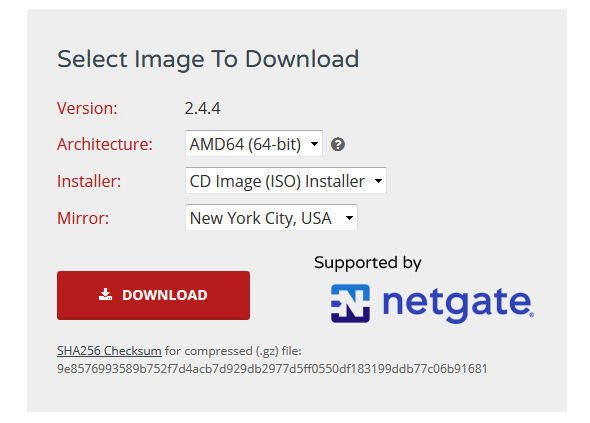Click the checksum hash string
The height and width of the screenshot is (423, 590).
pyautogui.click(x=272, y=369)
